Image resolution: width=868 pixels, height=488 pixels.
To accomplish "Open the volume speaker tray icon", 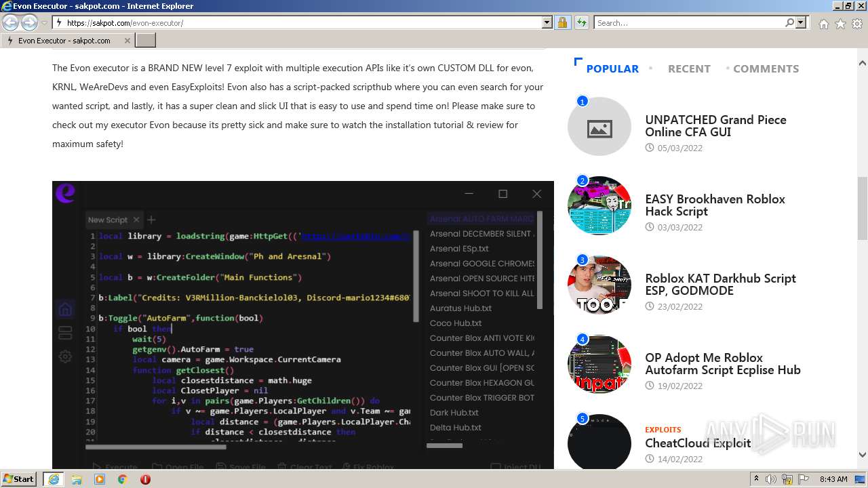I will pos(772,479).
